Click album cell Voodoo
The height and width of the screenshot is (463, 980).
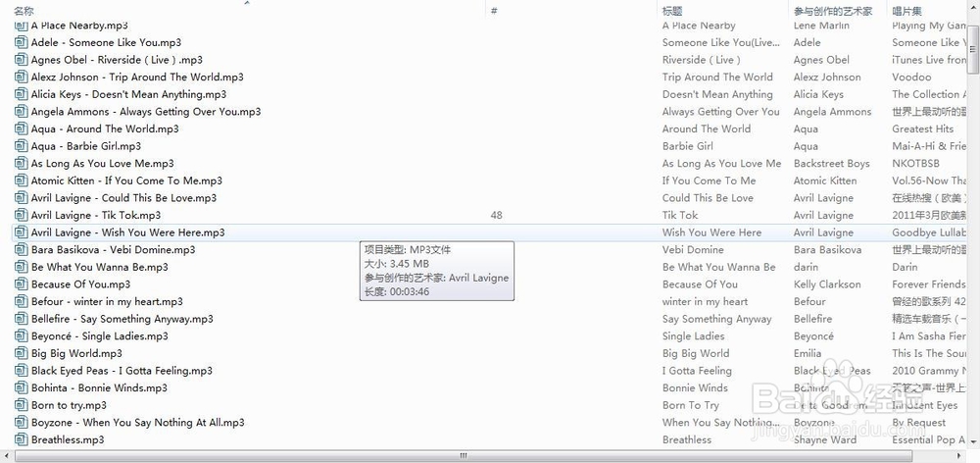tap(911, 77)
